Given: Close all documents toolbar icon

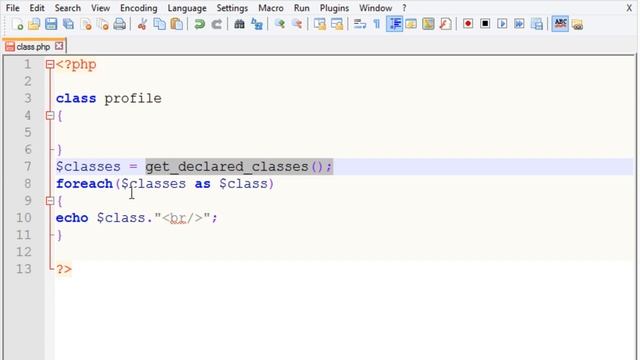Looking at the screenshot, I should (x=103, y=24).
